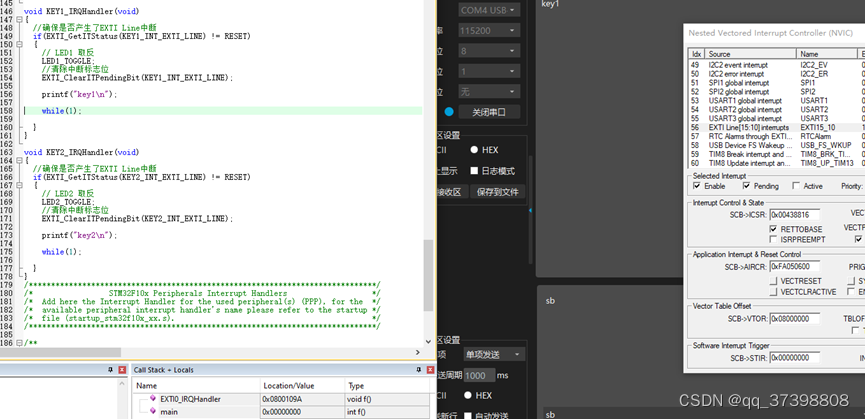
Task: Sort NVIC table by Source column
Action: pyautogui.click(x=751, y=54)
